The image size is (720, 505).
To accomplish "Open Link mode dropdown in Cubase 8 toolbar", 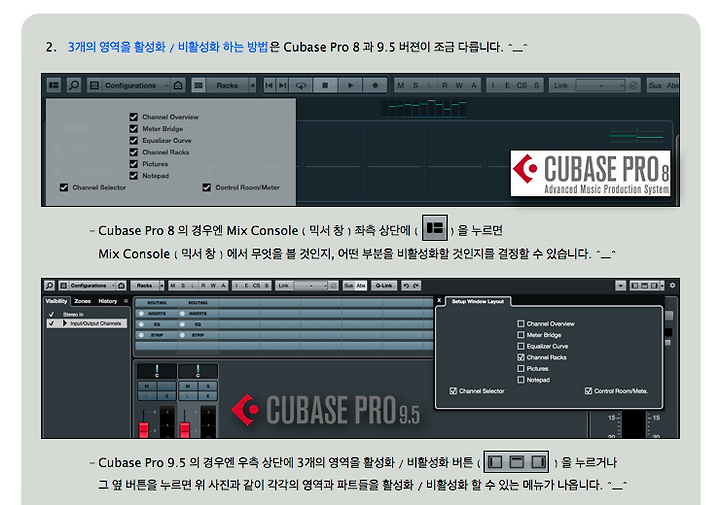I will click(601, 85).
